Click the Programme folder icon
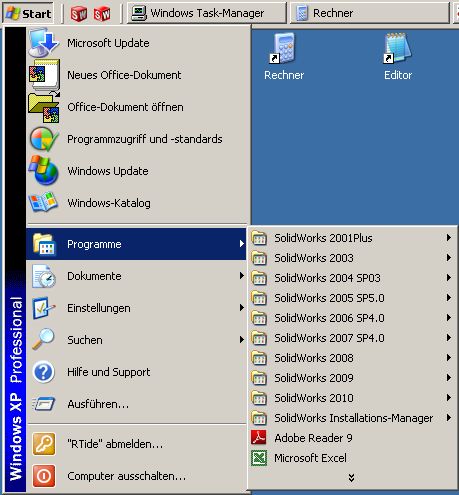 pos(44,244)
